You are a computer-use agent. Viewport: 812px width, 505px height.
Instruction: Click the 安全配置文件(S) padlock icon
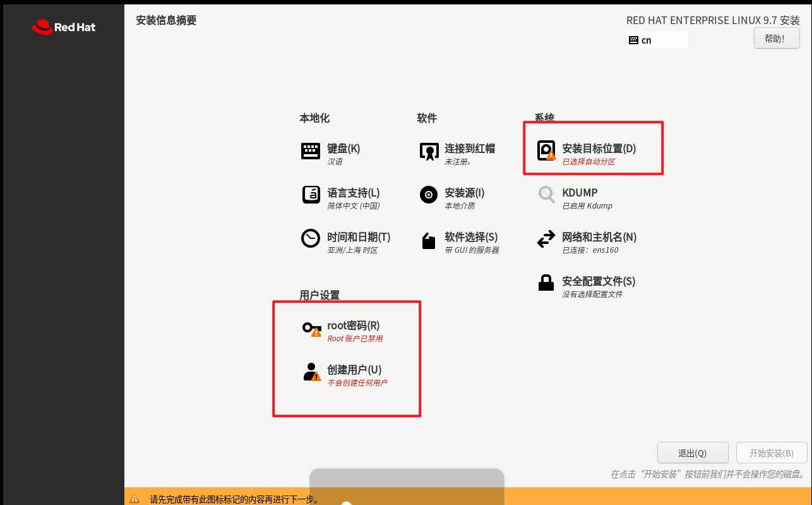[x=546, y=283]
